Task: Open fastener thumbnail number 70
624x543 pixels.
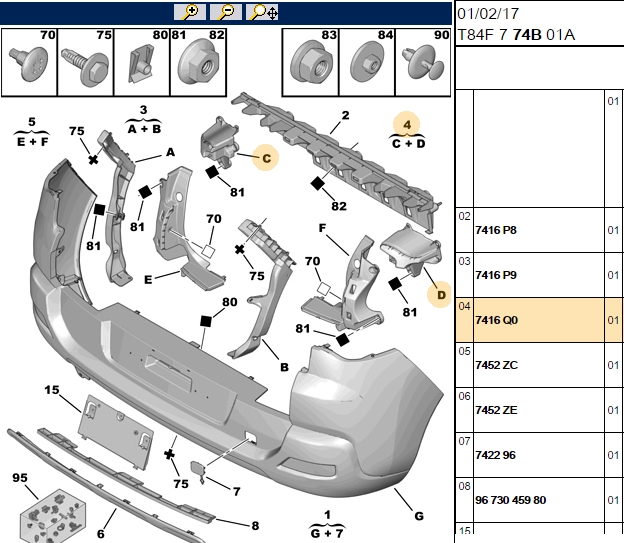Action: coord(29,62)
